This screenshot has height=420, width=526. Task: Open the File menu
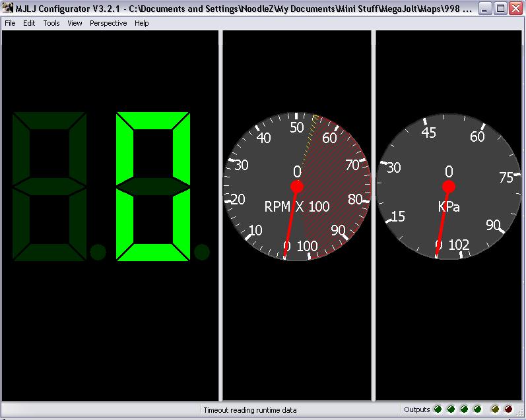click(x=10, y=23)
